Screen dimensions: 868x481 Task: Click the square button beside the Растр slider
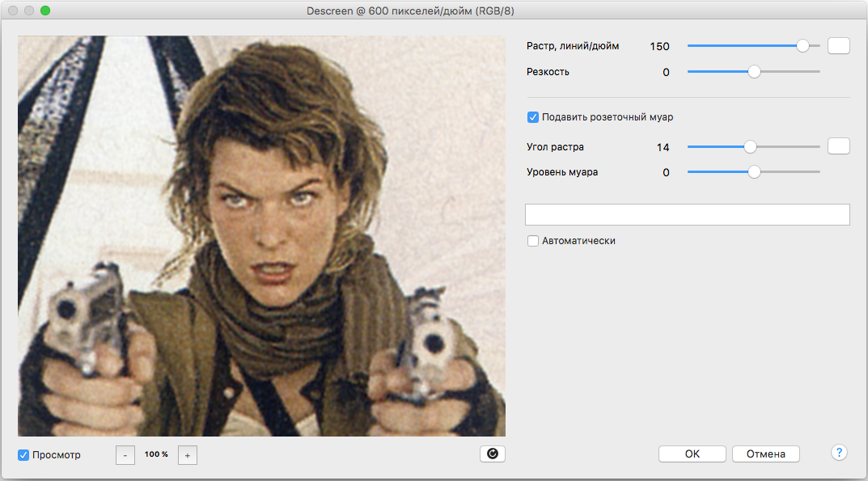839,46
